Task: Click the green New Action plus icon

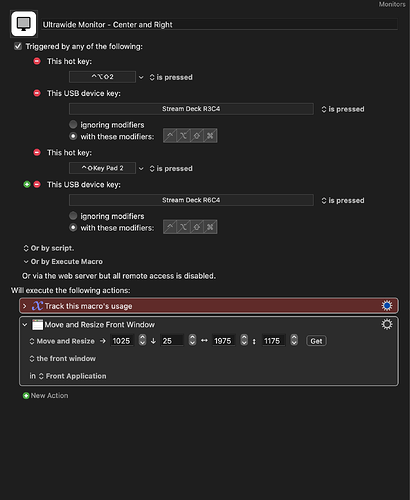Action: 26,396
